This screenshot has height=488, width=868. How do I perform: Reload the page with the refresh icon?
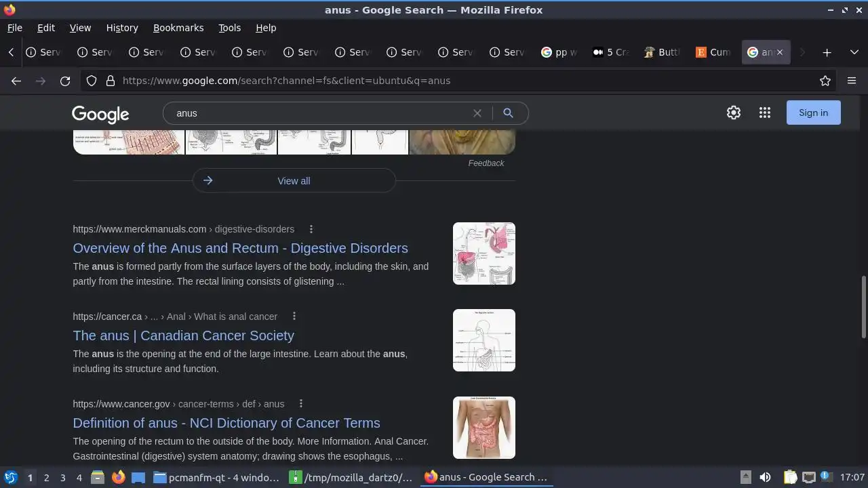(x=65, y=81)
